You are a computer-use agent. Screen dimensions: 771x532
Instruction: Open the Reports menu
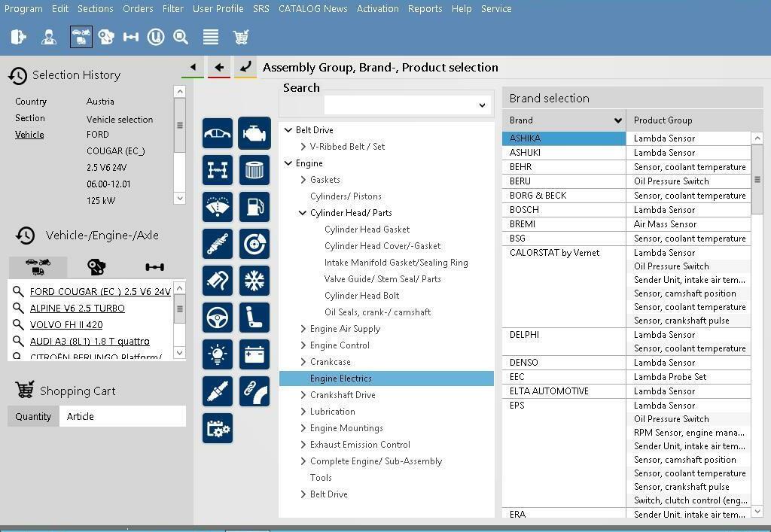click(x=425, y=9)
